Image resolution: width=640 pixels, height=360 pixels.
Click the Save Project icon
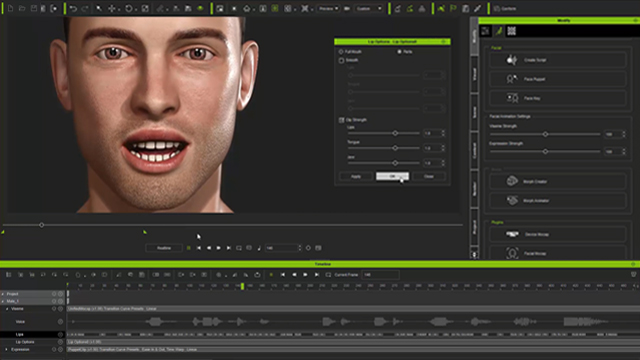tap(33, 9)
